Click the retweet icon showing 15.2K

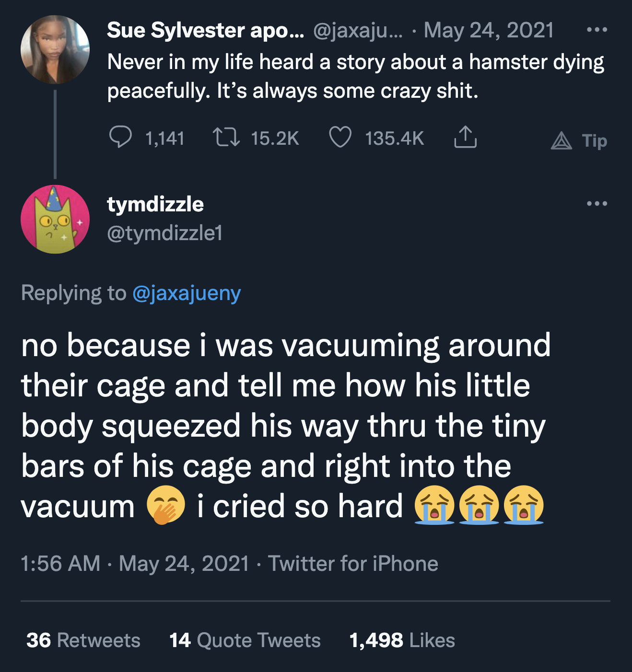pyautogui.click(x=227, y=138)
